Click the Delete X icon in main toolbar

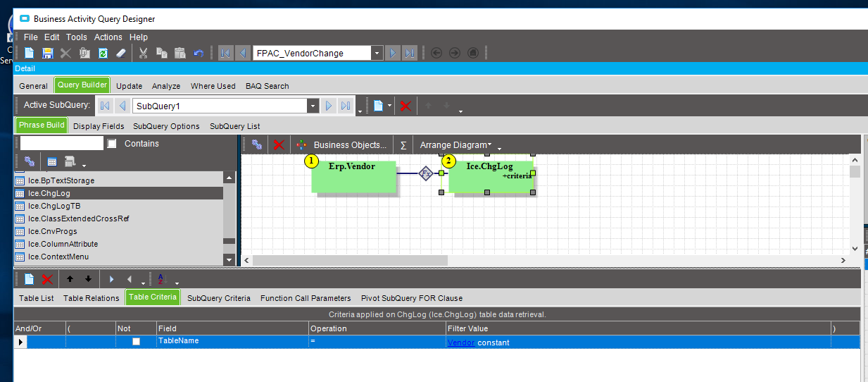click(66, 53)
